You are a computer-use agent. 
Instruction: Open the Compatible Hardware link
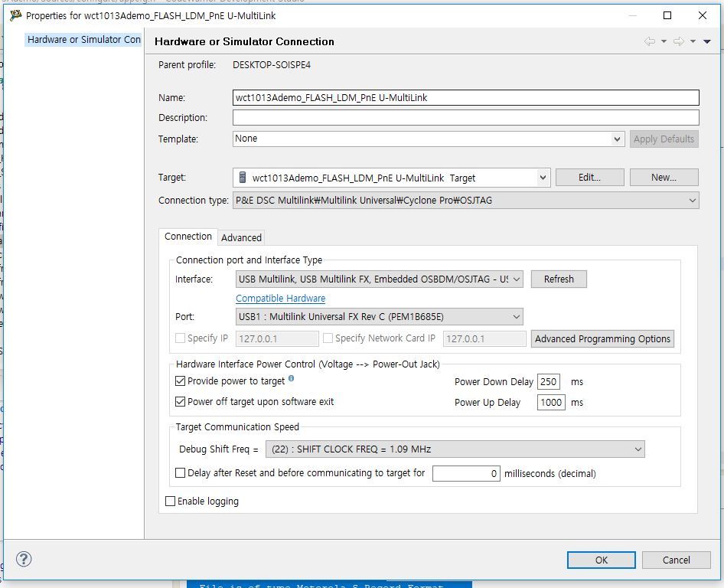tap(280, 299)
